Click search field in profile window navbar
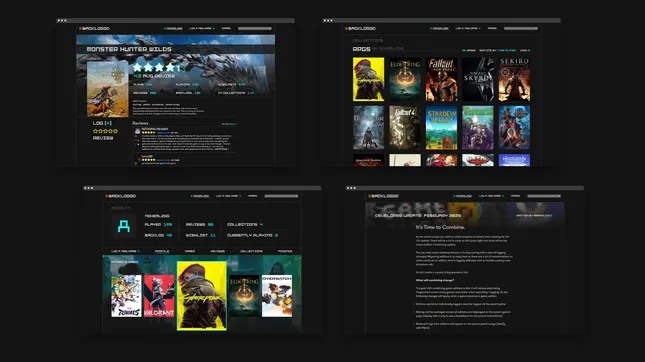Viewport: 645px width, 362px height. (x=281, y=196)
